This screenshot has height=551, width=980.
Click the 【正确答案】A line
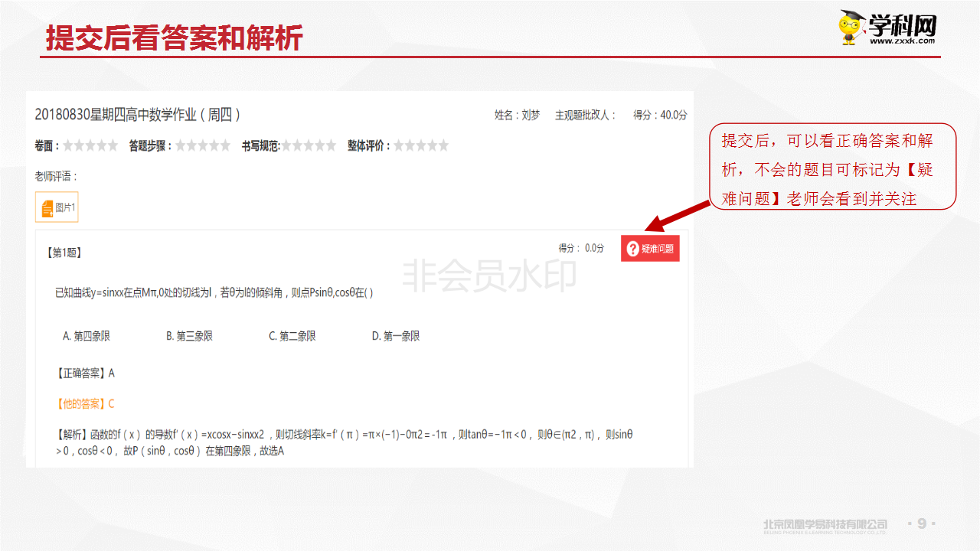tap(85, 373)
